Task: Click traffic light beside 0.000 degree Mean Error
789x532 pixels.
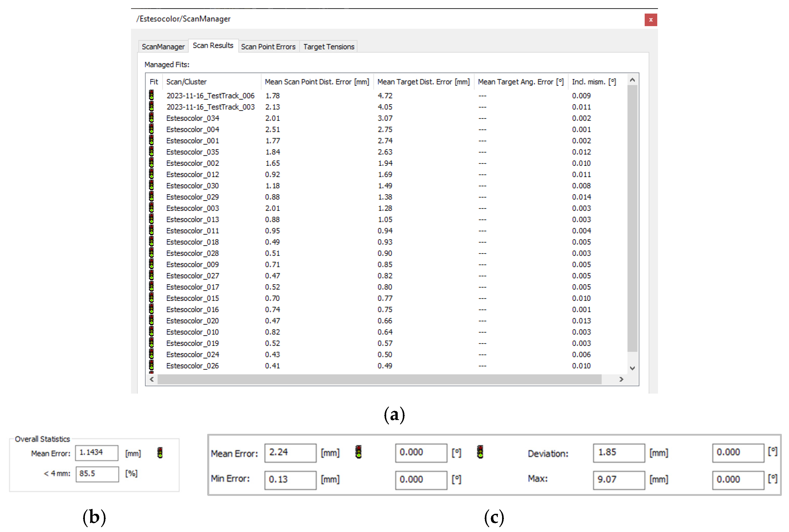Action: 480,452
